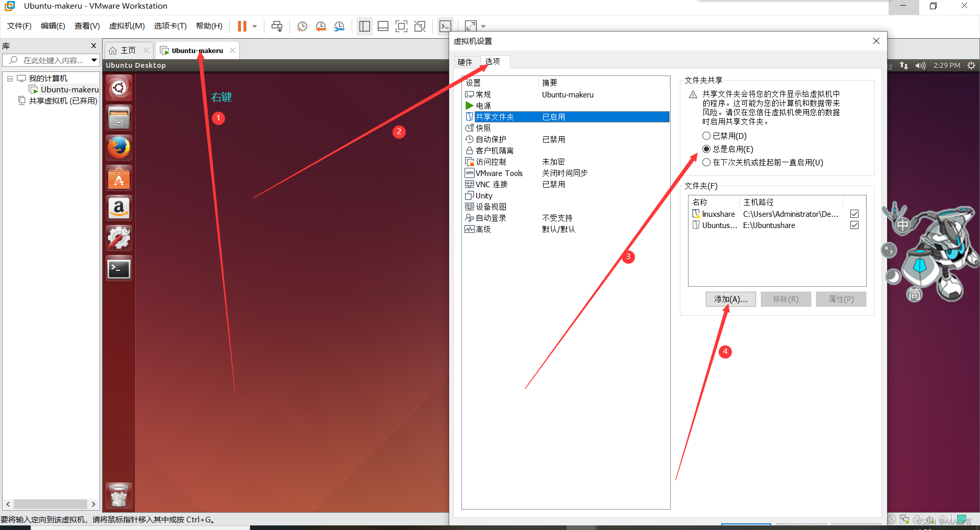Switch to the 选项 settings tab
This screenshot has width=980, height=530.
click(x=493, y=61)
